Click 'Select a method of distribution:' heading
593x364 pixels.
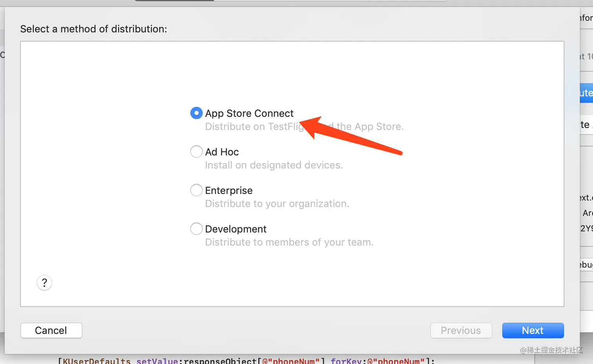pos(93,29)
